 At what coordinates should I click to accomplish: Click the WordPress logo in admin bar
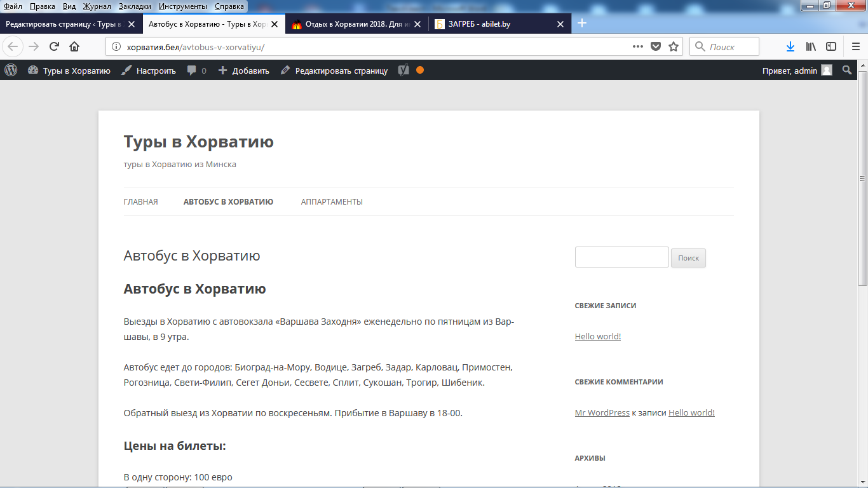[x=11, y=71]
